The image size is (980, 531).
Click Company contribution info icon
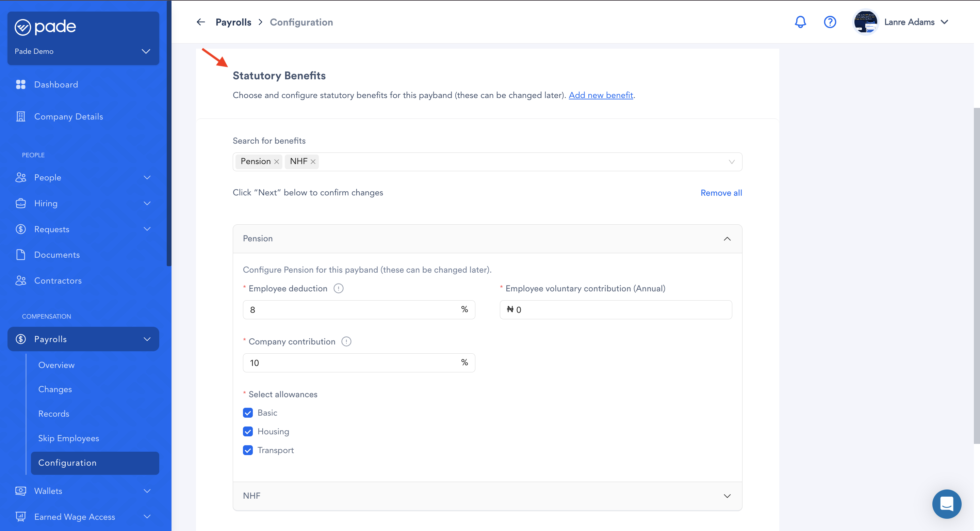coord(346,341)
